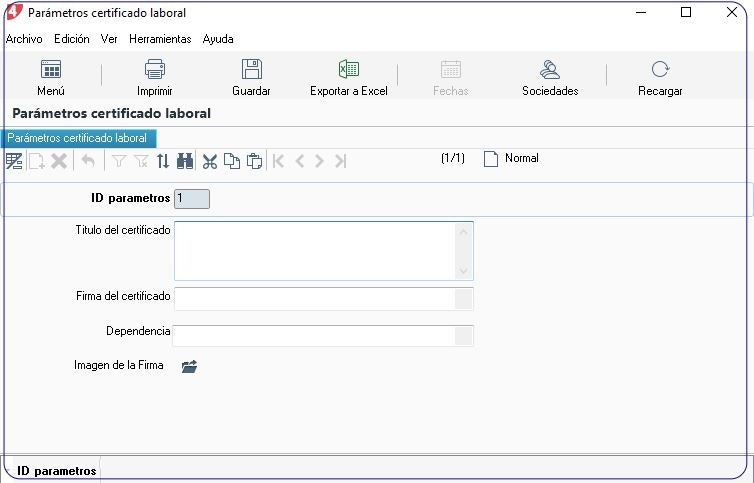Click scroll down arrow in Titulo field
This screenshot has height=483, width=754.
[464, 271]
